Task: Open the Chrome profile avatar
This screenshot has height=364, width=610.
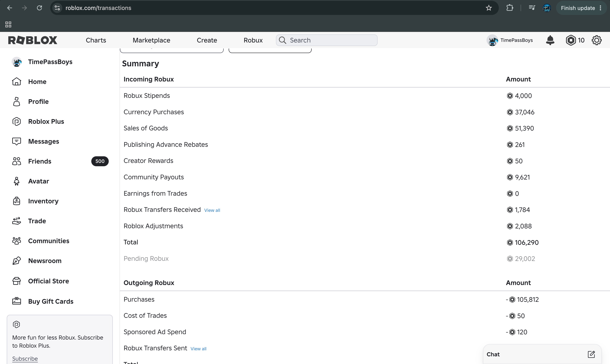Action: [x=547, y=8]
